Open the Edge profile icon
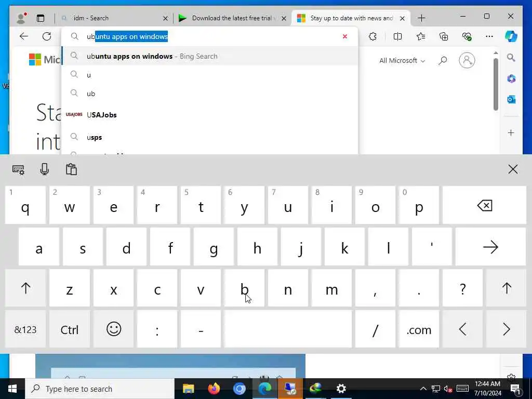532x399 pixels. tap(21, 18)
